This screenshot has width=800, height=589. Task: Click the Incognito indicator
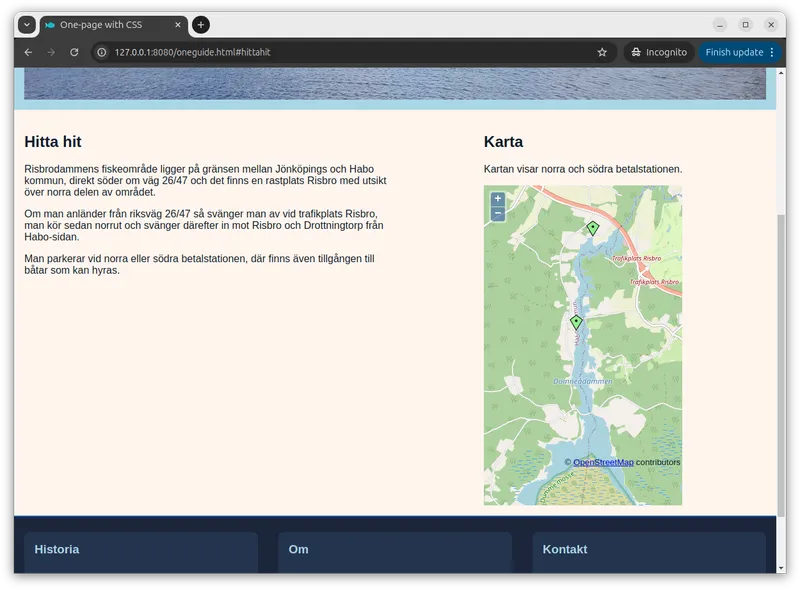click(x=657, y=52)
